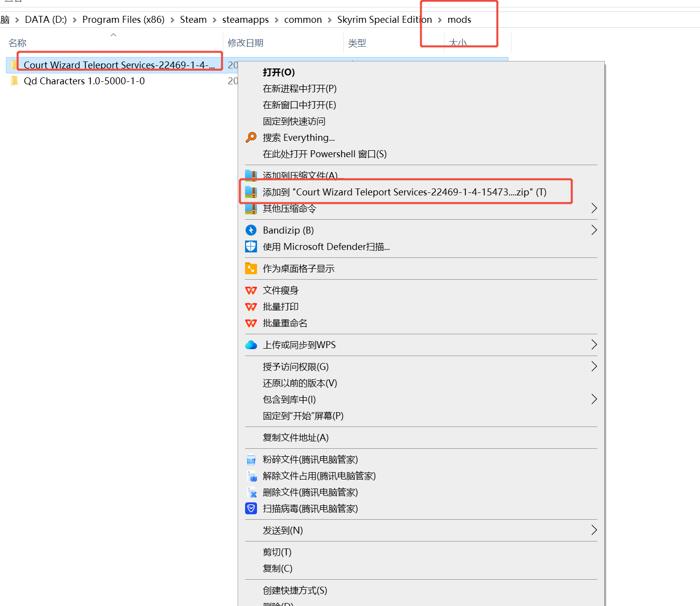This screenshot has width=700, height=606.
Task: Click the WPS file slimming icon
Action: point(251,290)
